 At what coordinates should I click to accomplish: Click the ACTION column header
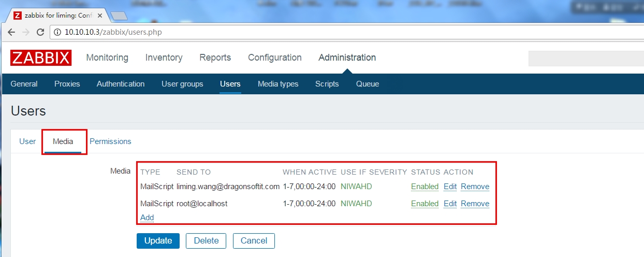tap(459, 172)
